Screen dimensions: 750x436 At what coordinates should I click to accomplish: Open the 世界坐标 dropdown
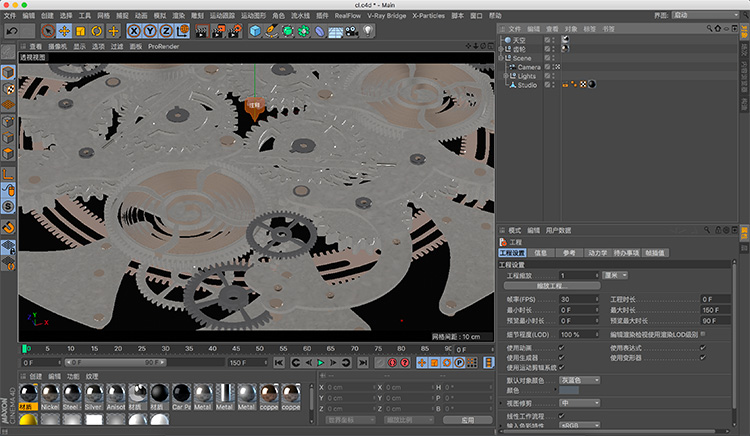[x=350, y=420]
